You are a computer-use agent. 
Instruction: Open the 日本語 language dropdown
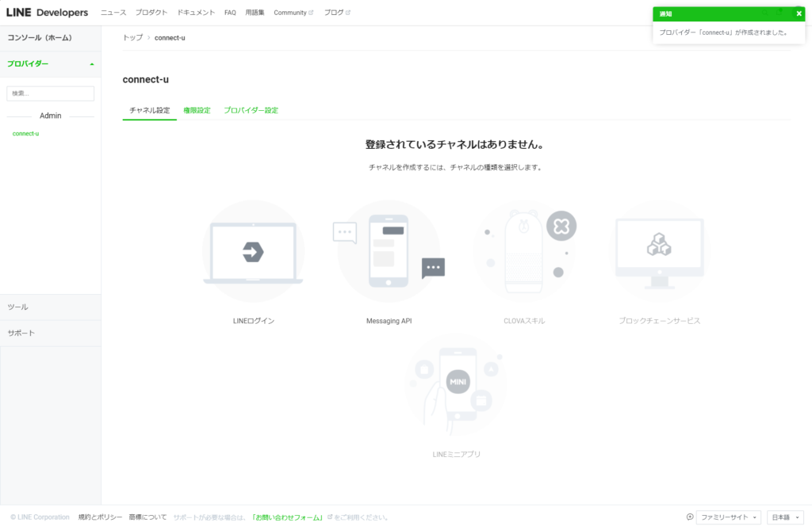click(x=783, y=517)
